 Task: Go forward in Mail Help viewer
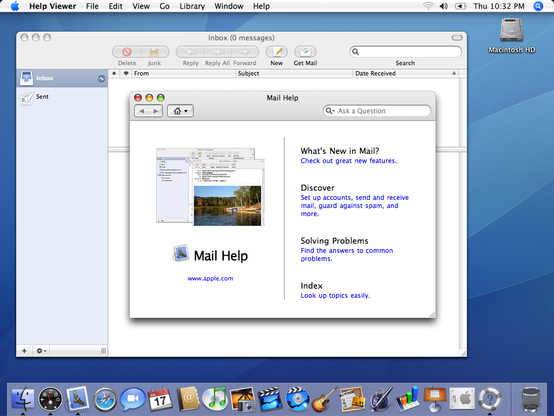tap(155, 111)
